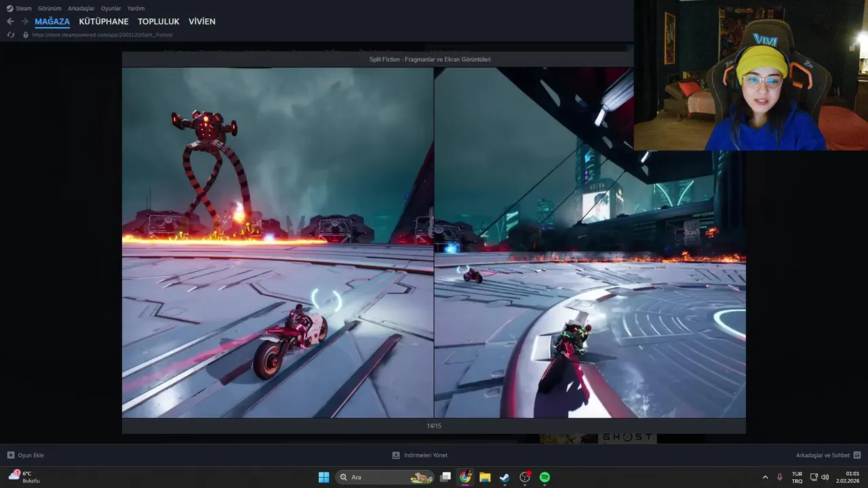The width and height of the screenshot is (868, 488).
Task: Open the Oyunlar menu
Action: pos(111,8)
